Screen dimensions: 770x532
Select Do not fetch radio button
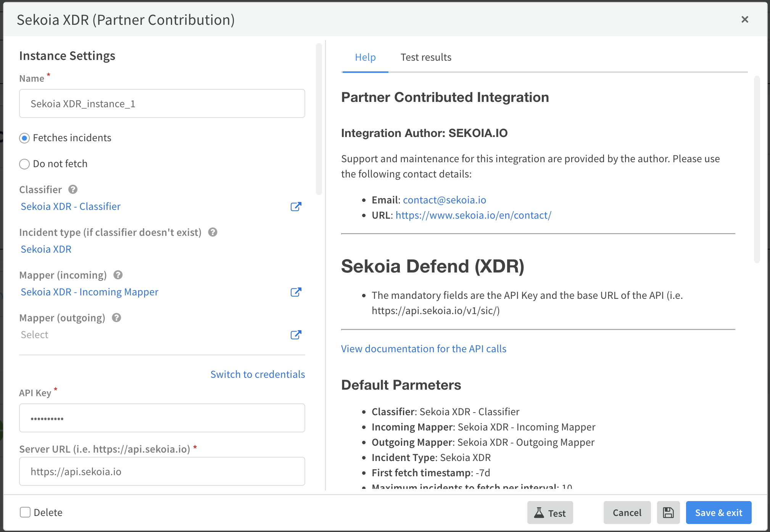tap(24, 164)
